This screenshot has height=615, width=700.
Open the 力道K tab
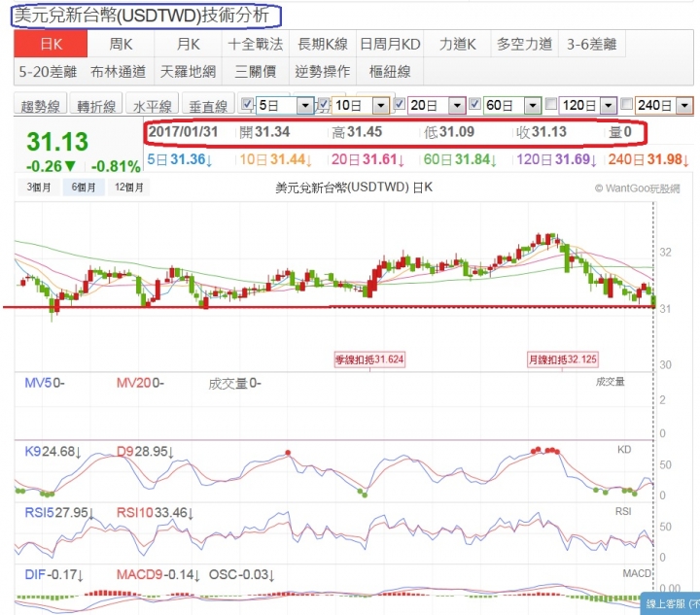pos(457,44)
